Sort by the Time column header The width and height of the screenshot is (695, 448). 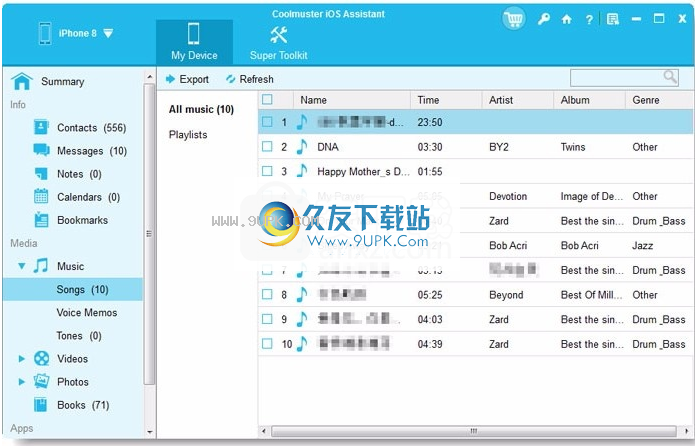pyautogui.click(x=446, y=100)
